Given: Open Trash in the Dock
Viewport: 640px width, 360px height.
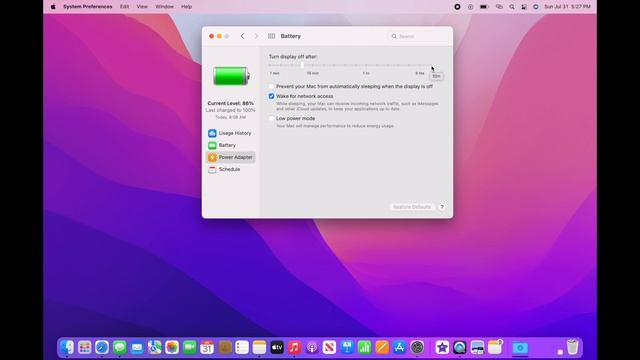Looking at the screenshot, I should (573, 347).
